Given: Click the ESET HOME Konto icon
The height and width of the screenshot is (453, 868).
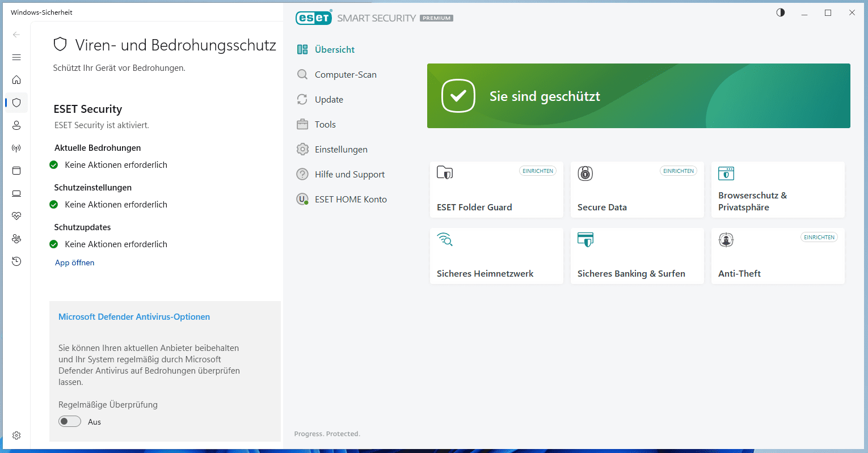Looking at the screenshot, I should (x=302, y=199).
